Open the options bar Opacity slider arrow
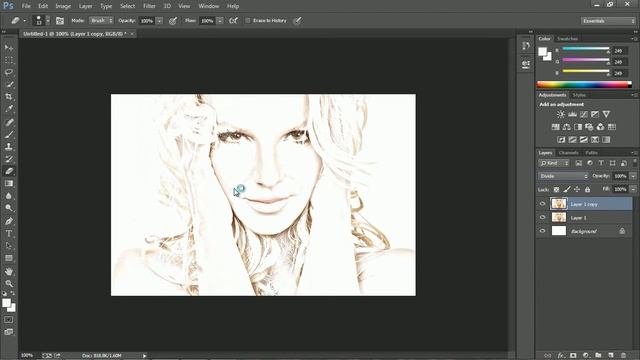Image resolution: width=640 pixels, height=360 pixels. coord(159,21)
